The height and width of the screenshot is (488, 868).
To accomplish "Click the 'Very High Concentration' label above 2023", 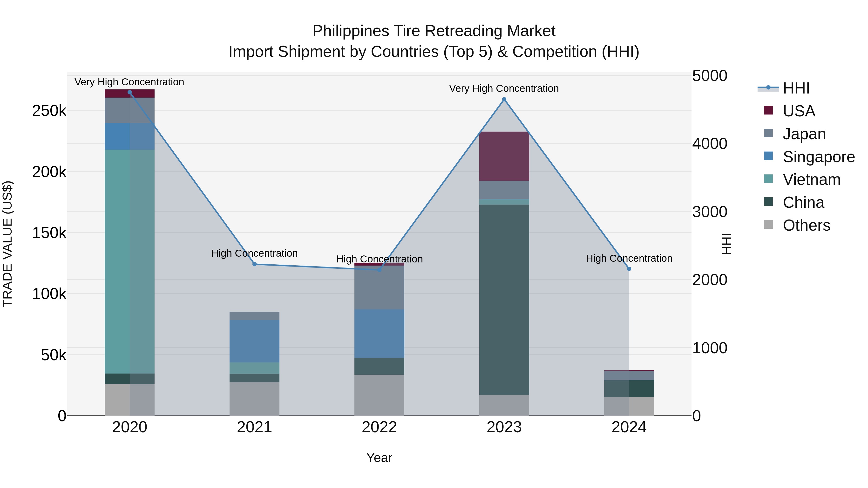I will pyautogui.click(x=504, y=89).
